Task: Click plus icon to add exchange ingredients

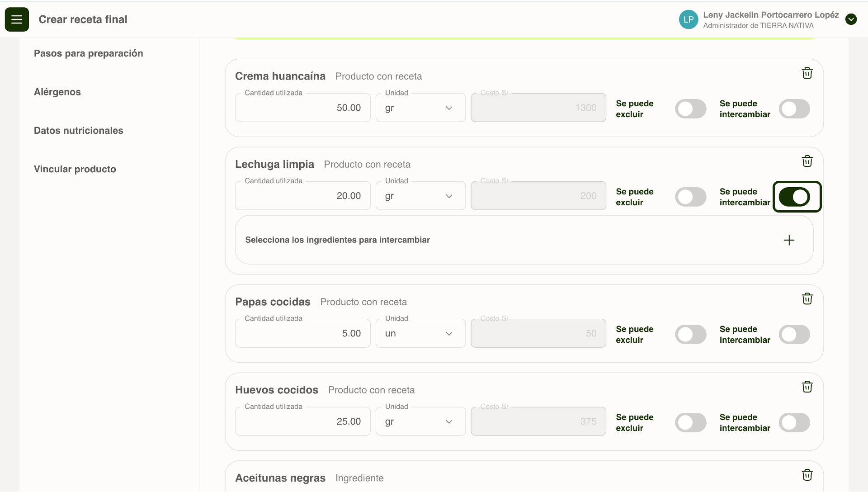Action: click(789, 240)
